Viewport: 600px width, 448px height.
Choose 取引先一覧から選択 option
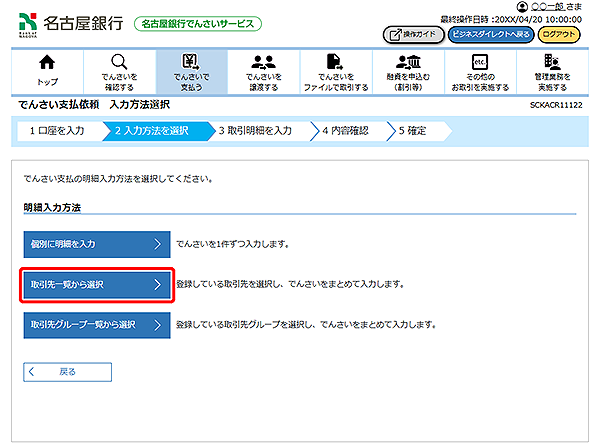pos(97,284)
